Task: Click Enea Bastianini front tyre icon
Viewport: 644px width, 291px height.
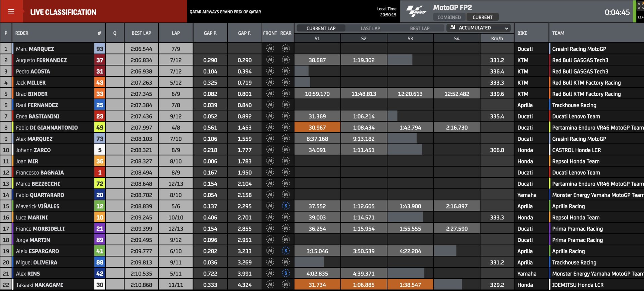Action: click(270, 116)
